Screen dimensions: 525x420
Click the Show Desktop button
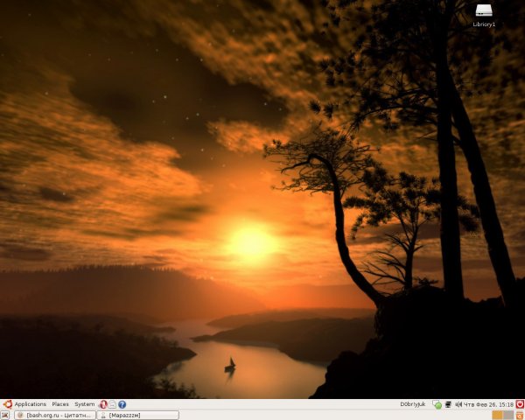click(x=5, y=415)
